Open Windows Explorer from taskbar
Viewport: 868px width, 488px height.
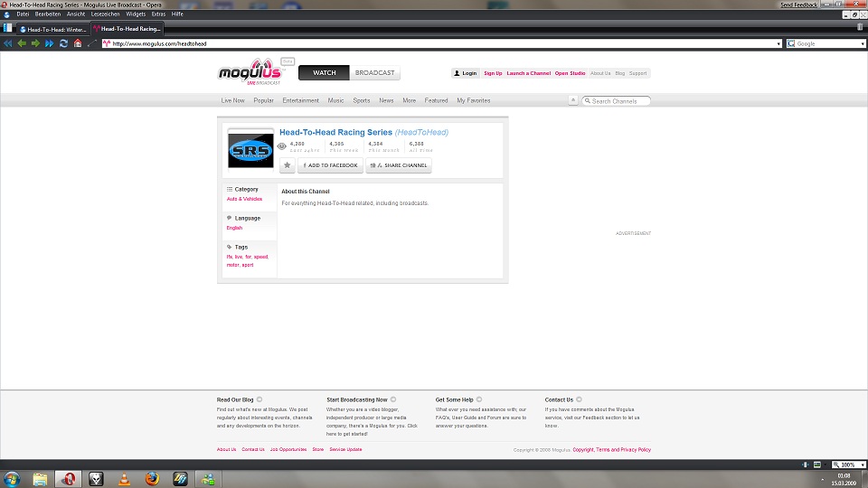[40, 479]
